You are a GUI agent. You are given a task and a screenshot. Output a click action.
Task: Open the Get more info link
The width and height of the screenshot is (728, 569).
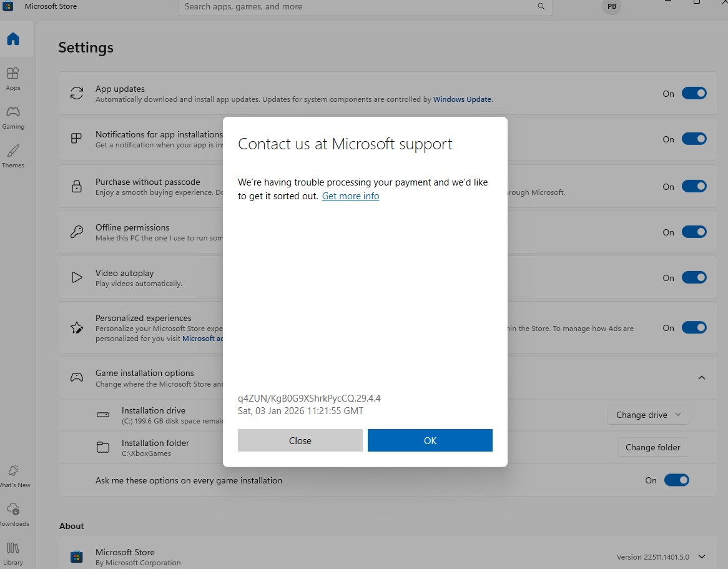pos(350,196)
